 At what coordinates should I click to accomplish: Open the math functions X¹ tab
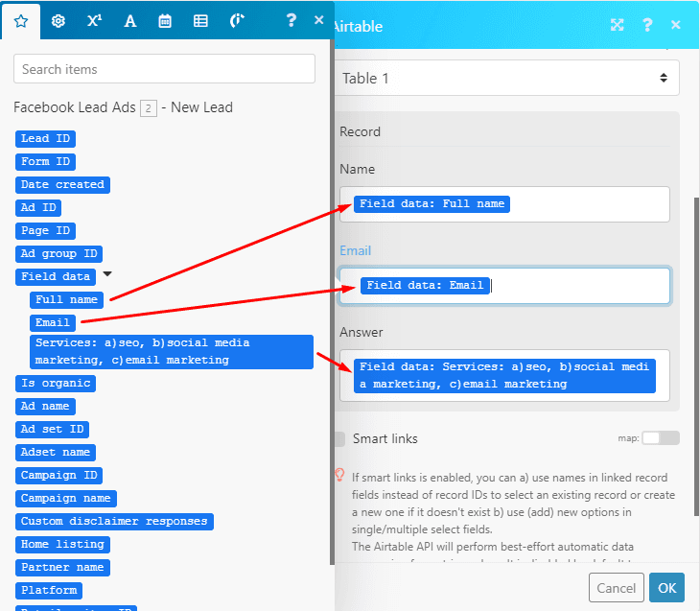94,20
